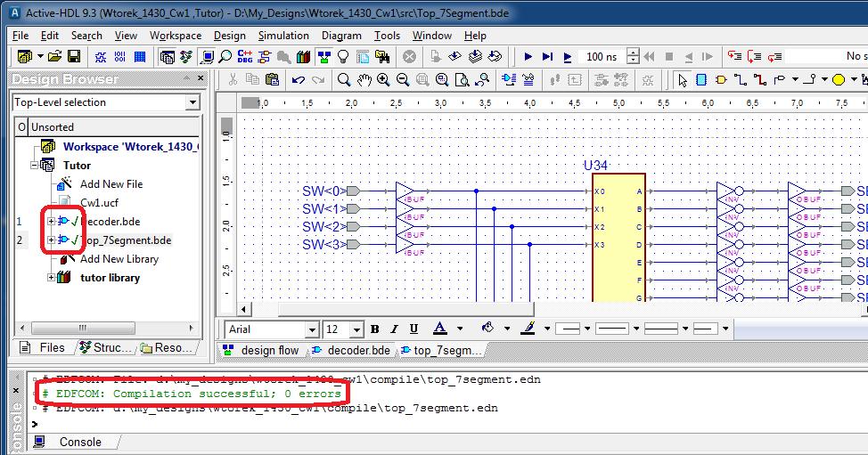This screenshot has width=868, height=455.
Task: Click the Undo arrow icon
Action: point(299,80)
